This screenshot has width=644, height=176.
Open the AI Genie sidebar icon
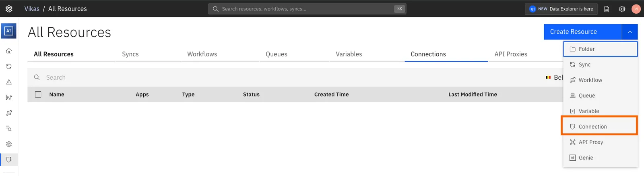click(9, 31)
